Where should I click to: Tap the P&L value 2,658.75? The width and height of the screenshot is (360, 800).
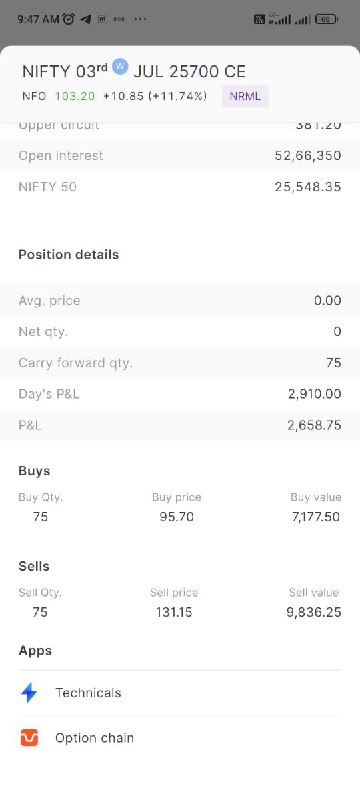[x=314, y=425]
